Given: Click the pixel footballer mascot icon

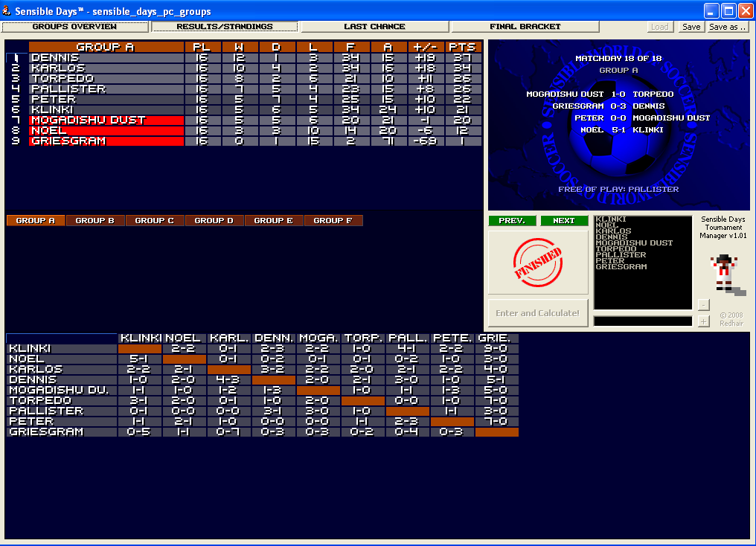Looking at the screenshot, I should 721,272.
